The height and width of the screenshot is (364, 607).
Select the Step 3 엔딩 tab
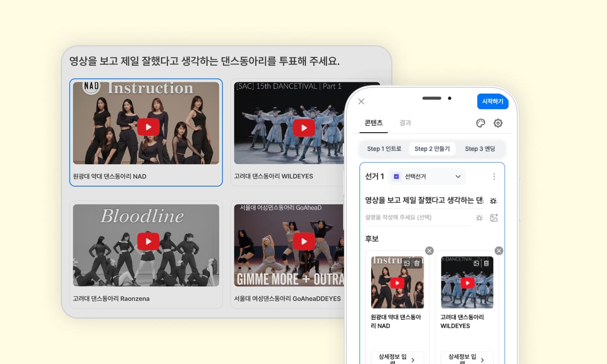(480, 149)
